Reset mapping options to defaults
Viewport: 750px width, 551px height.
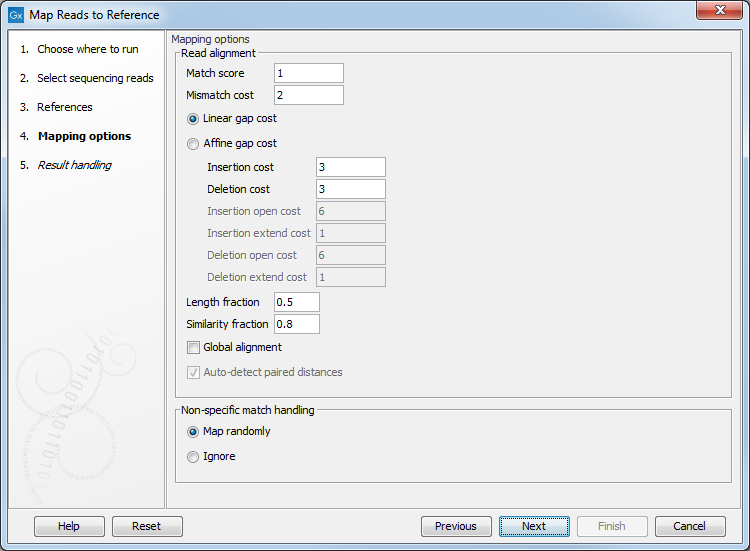(x=146, y=526)
